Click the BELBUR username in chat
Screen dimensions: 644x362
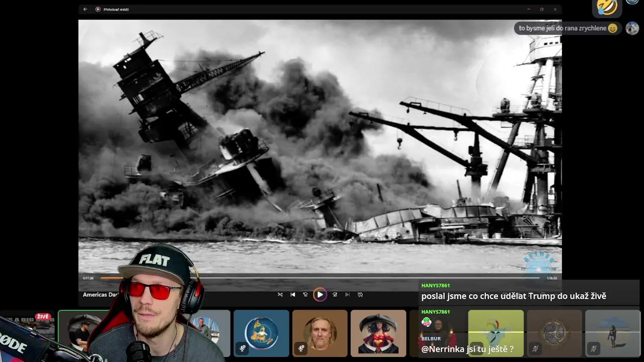point(431,338)
